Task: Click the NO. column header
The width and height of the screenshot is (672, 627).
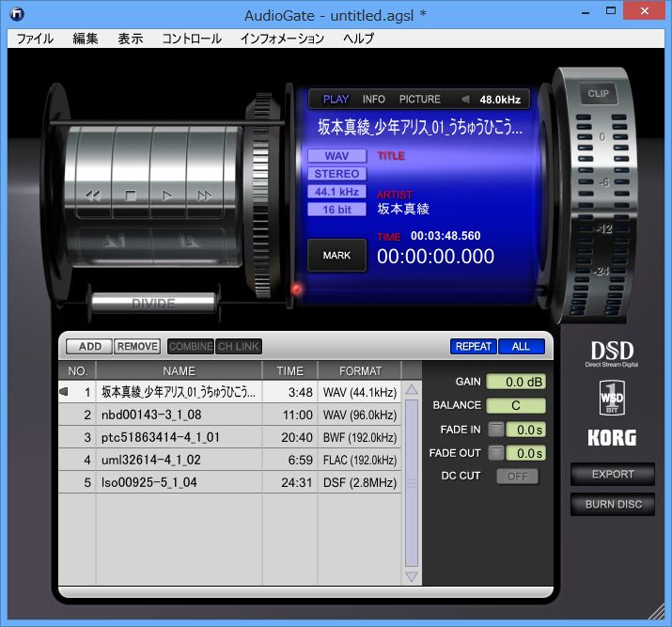Action: point(77,370)
